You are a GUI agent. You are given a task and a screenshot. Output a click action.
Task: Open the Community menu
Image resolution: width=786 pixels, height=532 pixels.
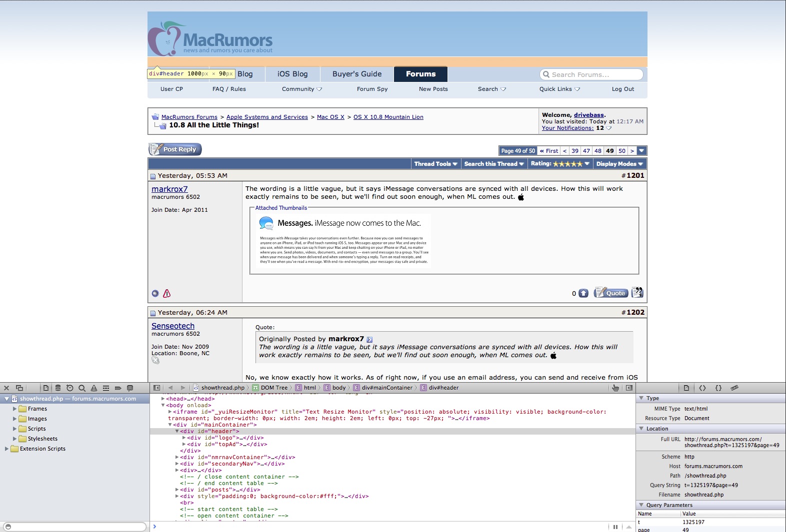[x=302, y=89]
